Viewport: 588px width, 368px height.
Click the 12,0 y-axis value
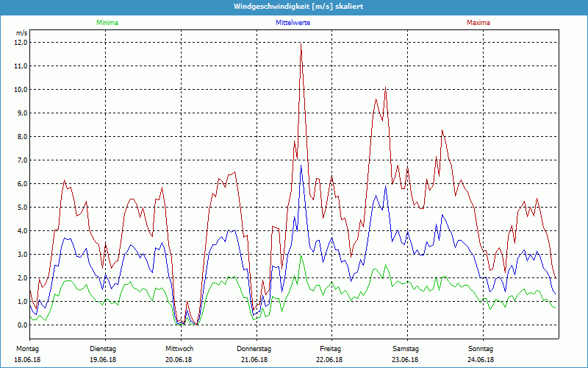coord(21,43)
